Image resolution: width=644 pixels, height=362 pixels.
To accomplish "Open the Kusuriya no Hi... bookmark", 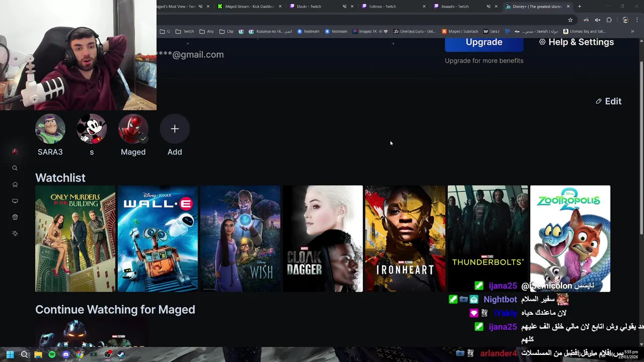I will 270,31.
